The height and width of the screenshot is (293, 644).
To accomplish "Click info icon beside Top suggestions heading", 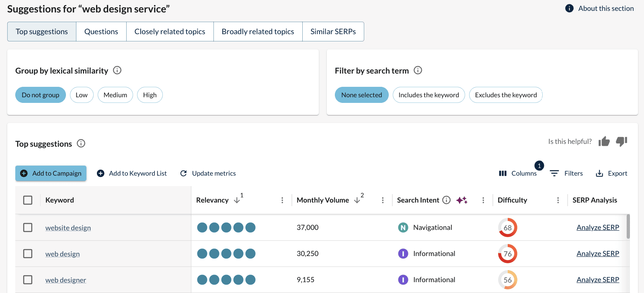I will click(81, 143).
